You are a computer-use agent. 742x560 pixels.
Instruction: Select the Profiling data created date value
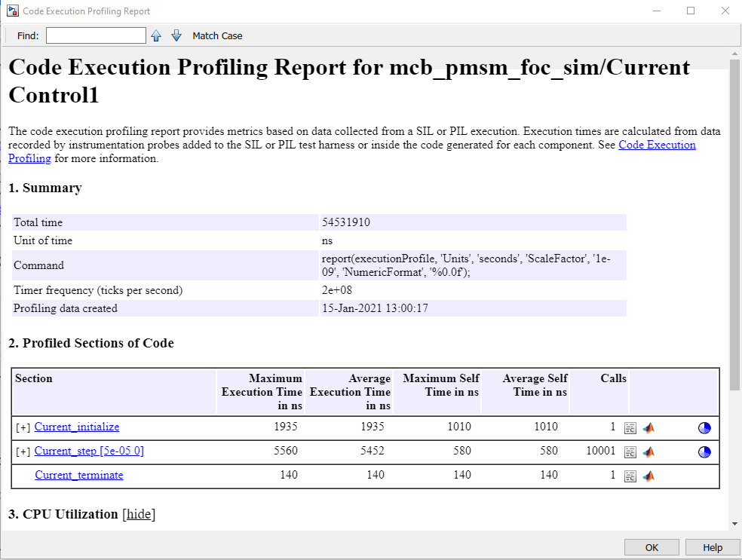pyautogui.click(x=375, y=308)
